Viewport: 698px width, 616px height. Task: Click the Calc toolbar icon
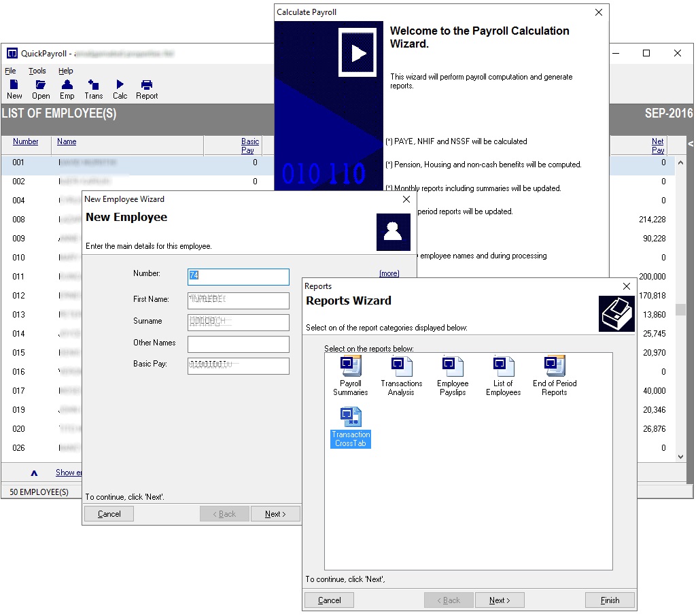point(120,87)
